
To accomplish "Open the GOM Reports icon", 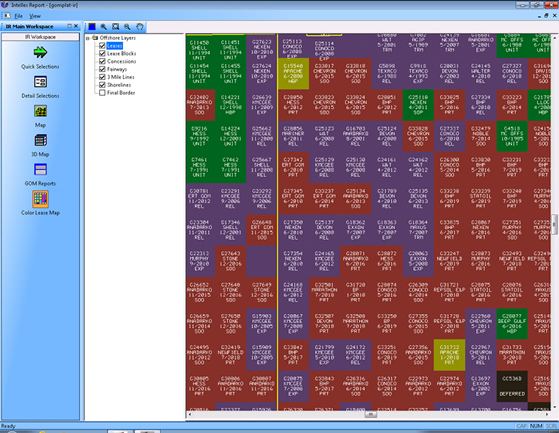I will coord(40,170).
